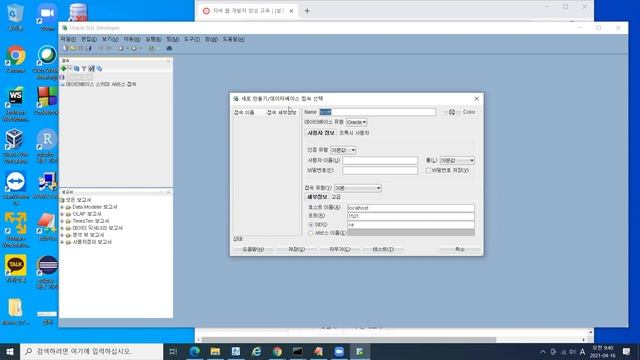Open the R desktop shortcut icon
The width and height of the screenshot is (640, 360).
(x=47, y=146)
